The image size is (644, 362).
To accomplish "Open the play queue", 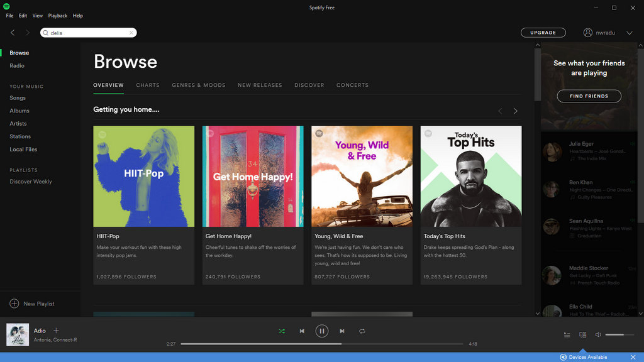I will [x=567, y=335].
